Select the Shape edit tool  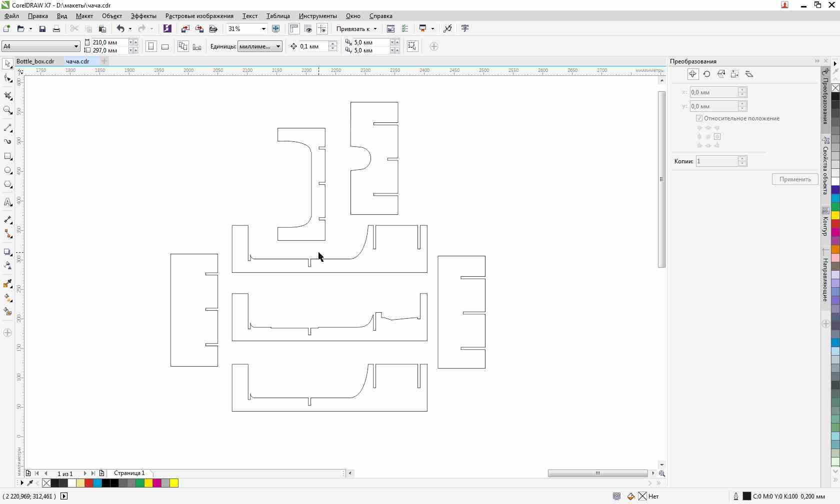(7, 78)
